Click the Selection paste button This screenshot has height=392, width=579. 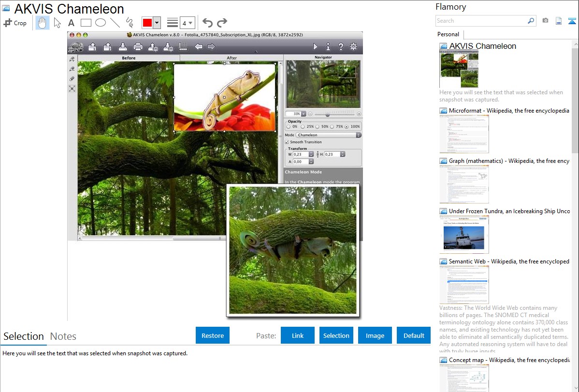[x=336, y=335]
